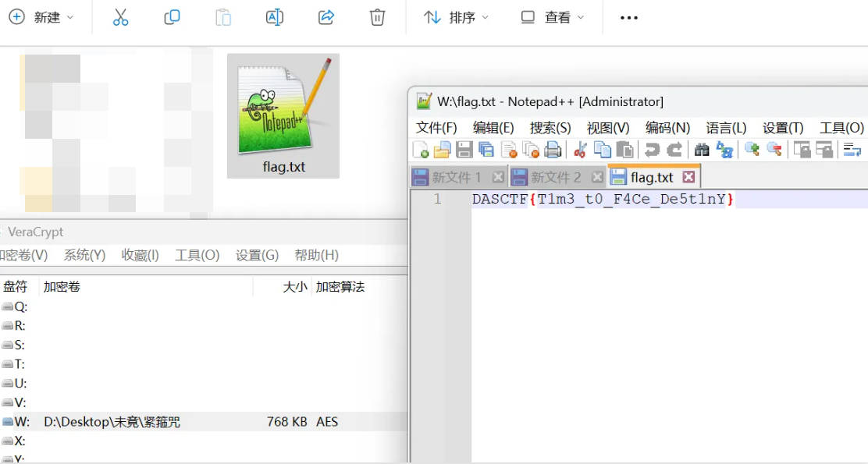Click the Save All icon in Notepad++ toolbar
The width and height of the screenshot is (868, 464).
pos(486,150)
